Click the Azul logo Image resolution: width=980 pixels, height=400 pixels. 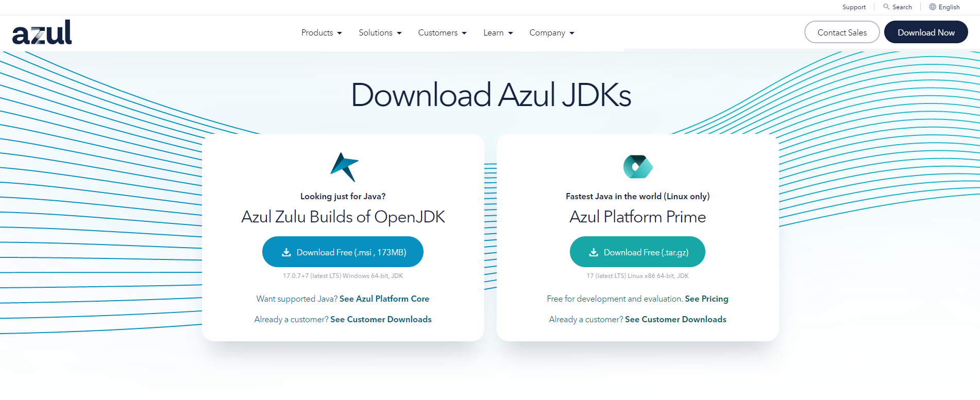coord(42,32)
